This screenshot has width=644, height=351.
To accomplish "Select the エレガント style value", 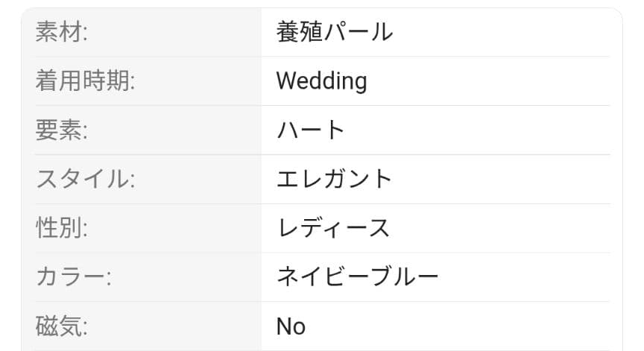I will 334,180.
